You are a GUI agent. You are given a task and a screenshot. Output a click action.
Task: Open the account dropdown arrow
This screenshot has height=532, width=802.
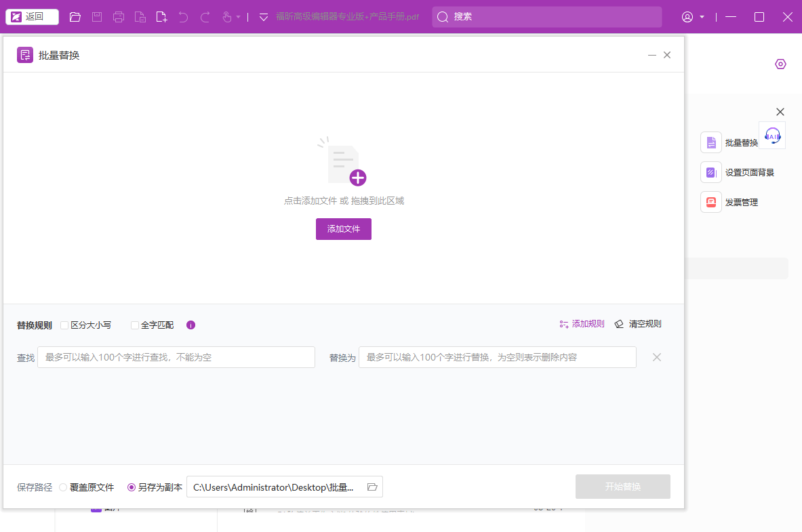tap(702, 17)
